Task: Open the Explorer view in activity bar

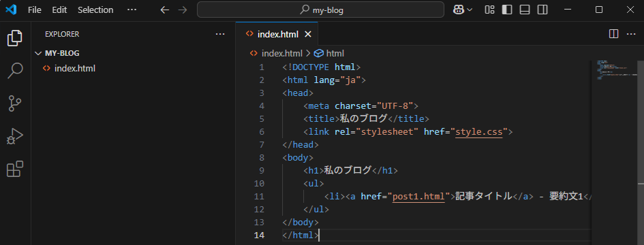Action: [x=15, y=38]
